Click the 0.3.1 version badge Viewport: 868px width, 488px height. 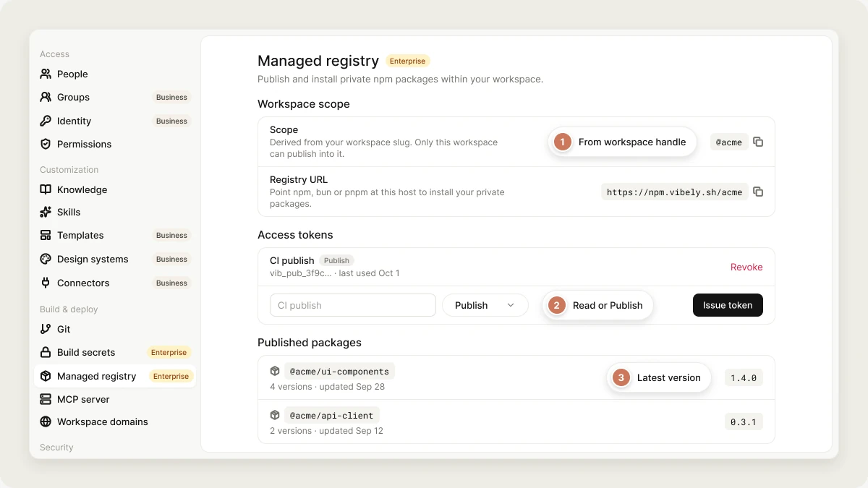[744, 421]
